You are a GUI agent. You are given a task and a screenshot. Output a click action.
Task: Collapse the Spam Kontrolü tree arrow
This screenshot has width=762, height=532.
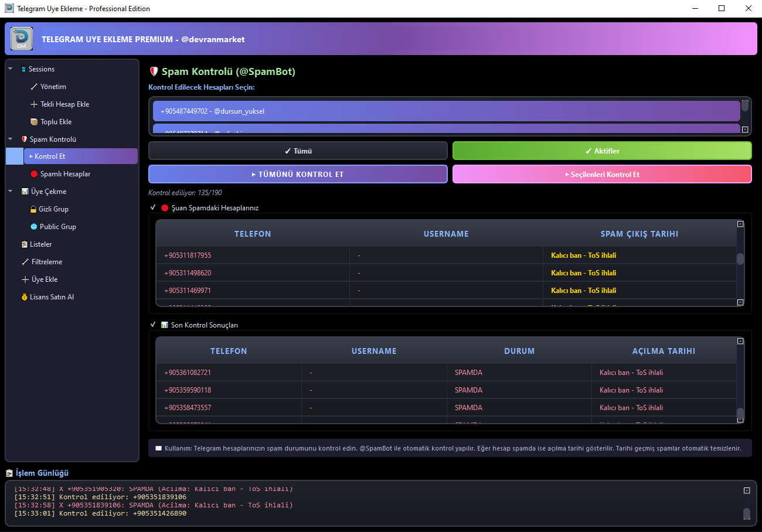pyautogui.click(x=11, y=139)
